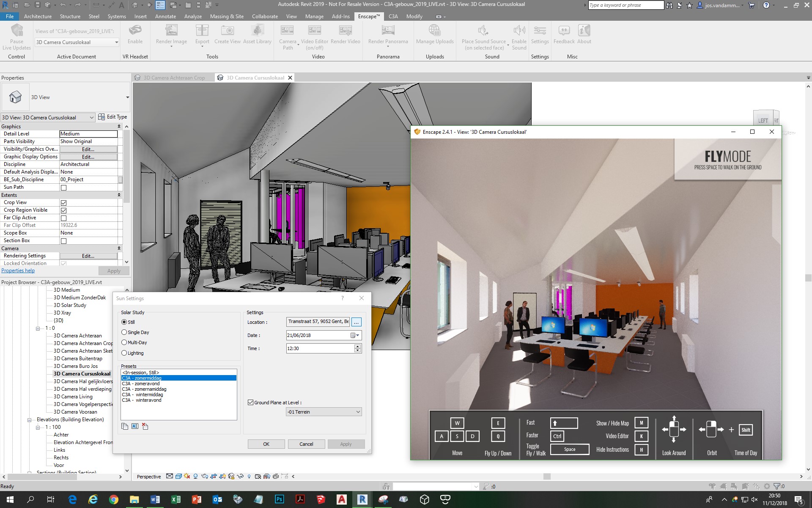Enable Section Box checkbox

pos(63,241)
